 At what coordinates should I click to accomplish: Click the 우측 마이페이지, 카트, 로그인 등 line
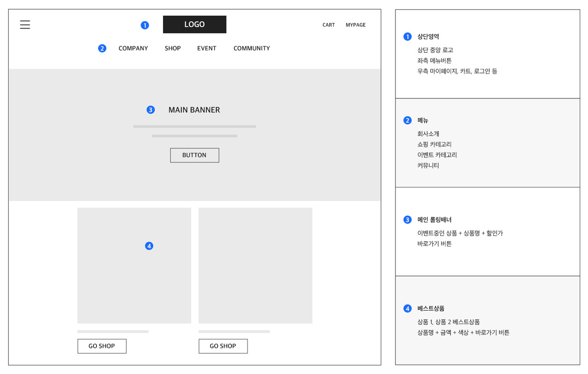click(457, 71)
